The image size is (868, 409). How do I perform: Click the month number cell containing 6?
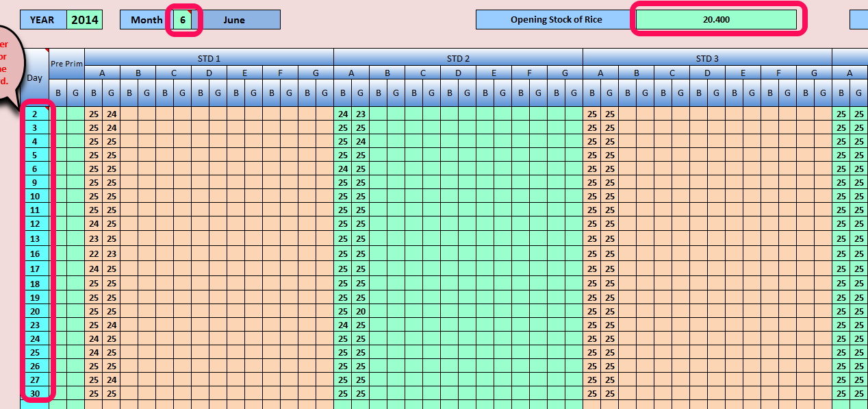click(183, 20)
